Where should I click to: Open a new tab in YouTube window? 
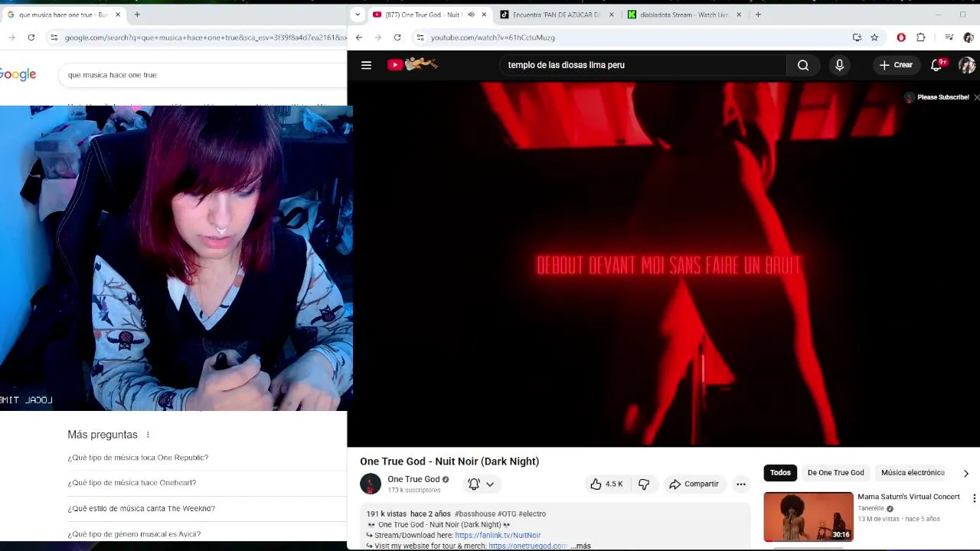pyautogui.click(x=758, y=15)
